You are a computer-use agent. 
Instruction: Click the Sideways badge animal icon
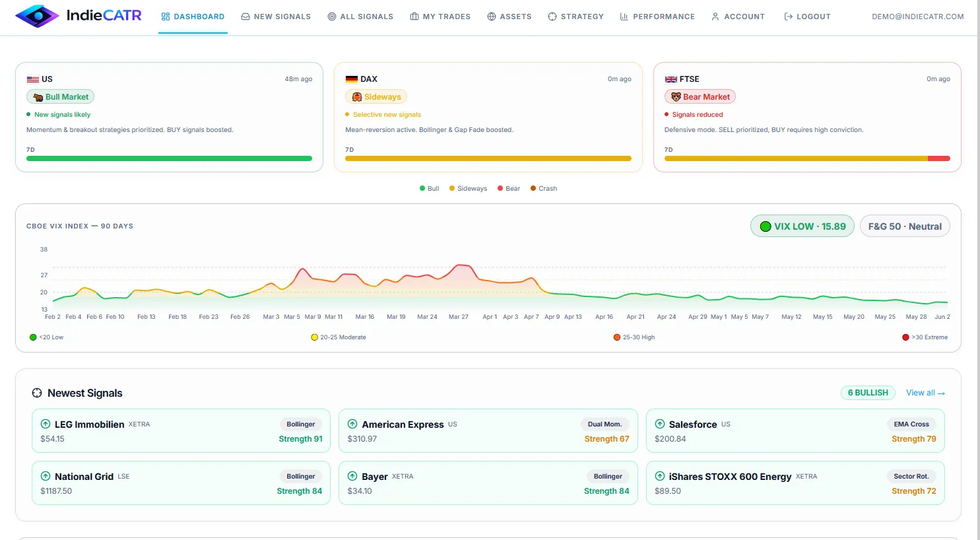[x=357, y=97]
